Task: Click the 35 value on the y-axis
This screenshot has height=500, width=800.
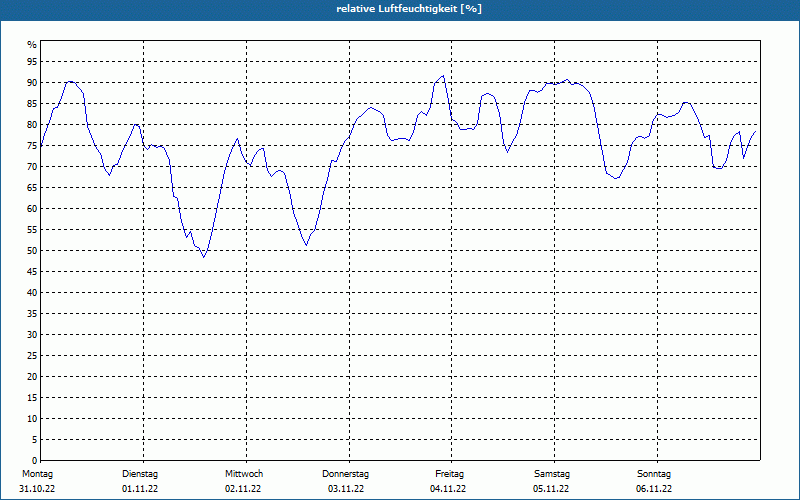Action: (32, 314)
